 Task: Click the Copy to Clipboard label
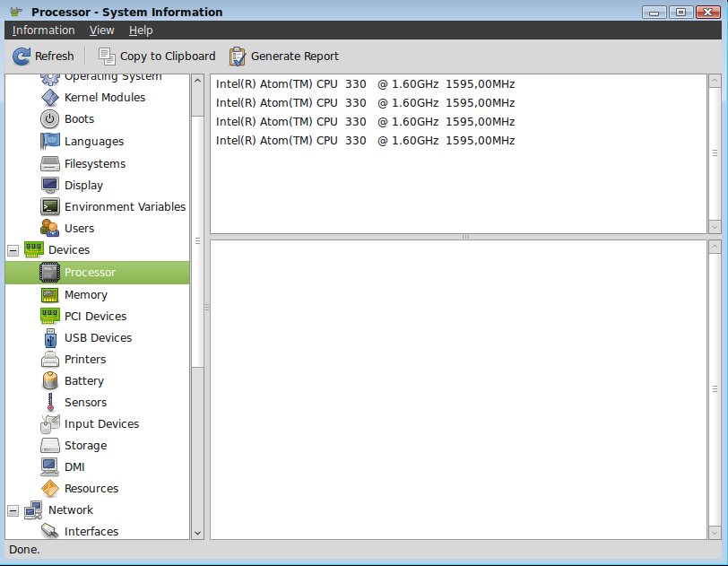(x=168, y=57)
